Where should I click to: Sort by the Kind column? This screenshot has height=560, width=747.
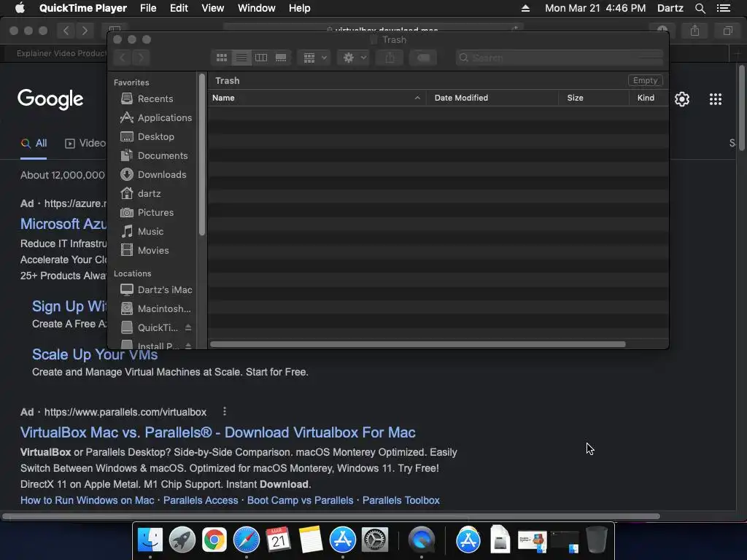[x=649, y=98]
